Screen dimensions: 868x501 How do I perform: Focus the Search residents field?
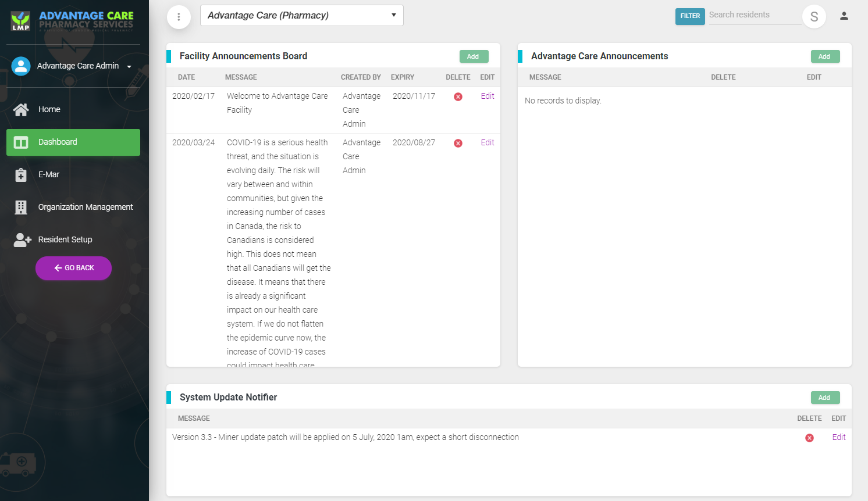click(755, 16)
